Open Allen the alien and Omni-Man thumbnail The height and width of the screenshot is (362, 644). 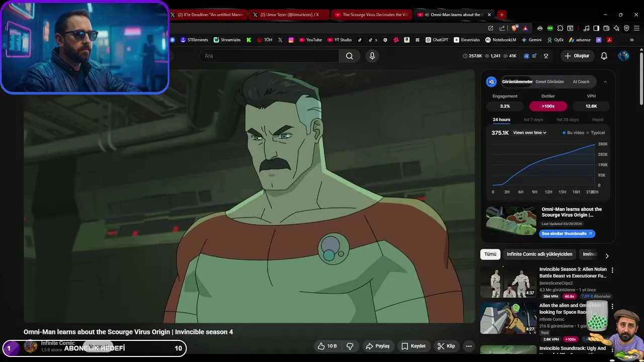pyautogui.click(x=508, y=317)
